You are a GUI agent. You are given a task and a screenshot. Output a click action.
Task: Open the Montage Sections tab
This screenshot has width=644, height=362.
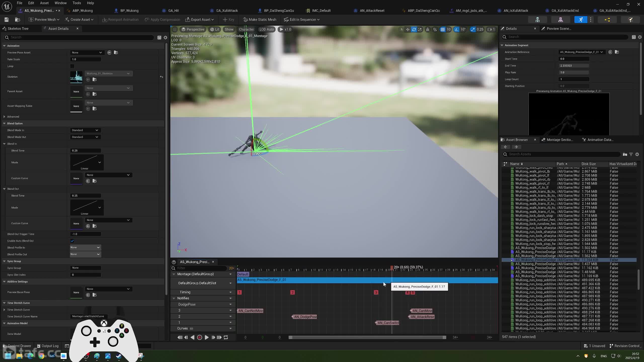click(560, 140)
